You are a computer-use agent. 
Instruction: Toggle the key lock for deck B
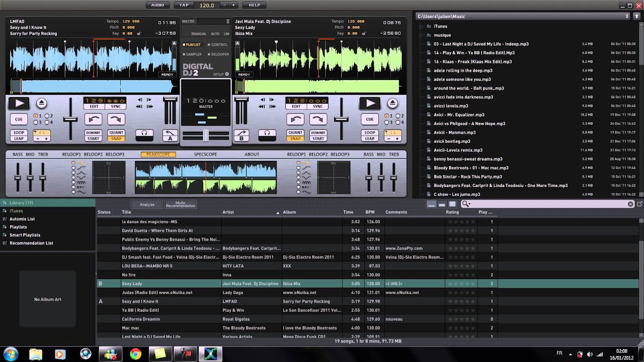click(364, 34)
